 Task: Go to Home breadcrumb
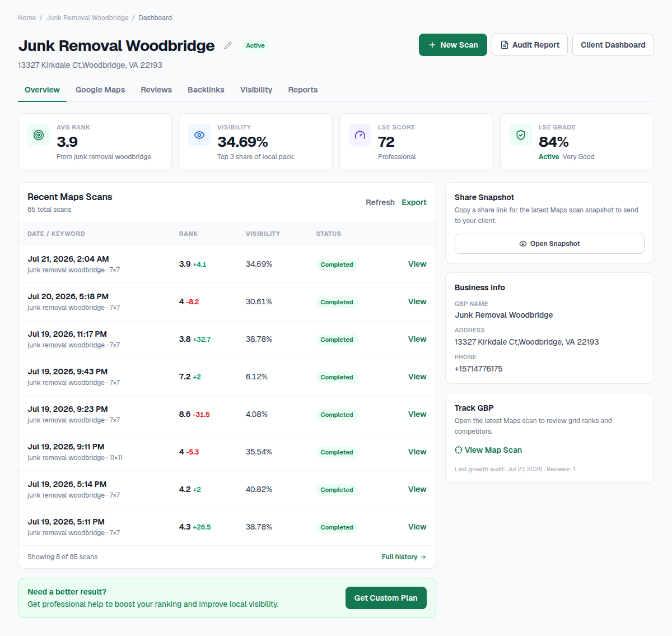[27, 18]
